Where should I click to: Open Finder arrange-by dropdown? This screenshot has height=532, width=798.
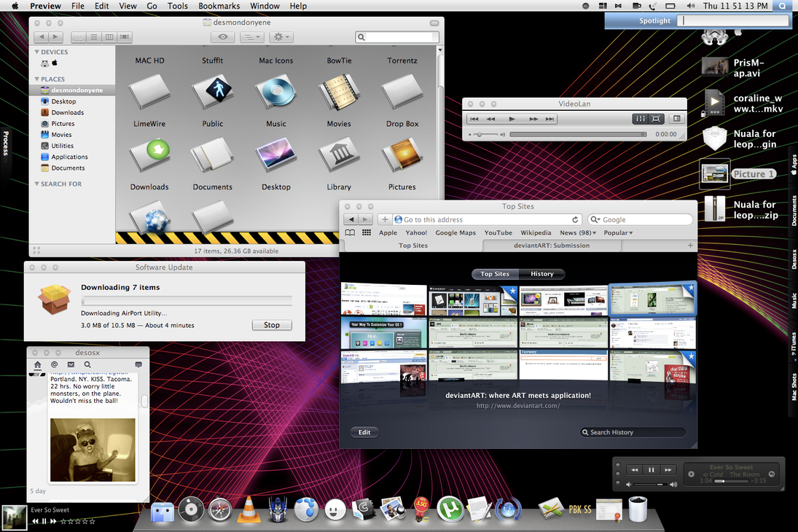(x=252, y=37)
